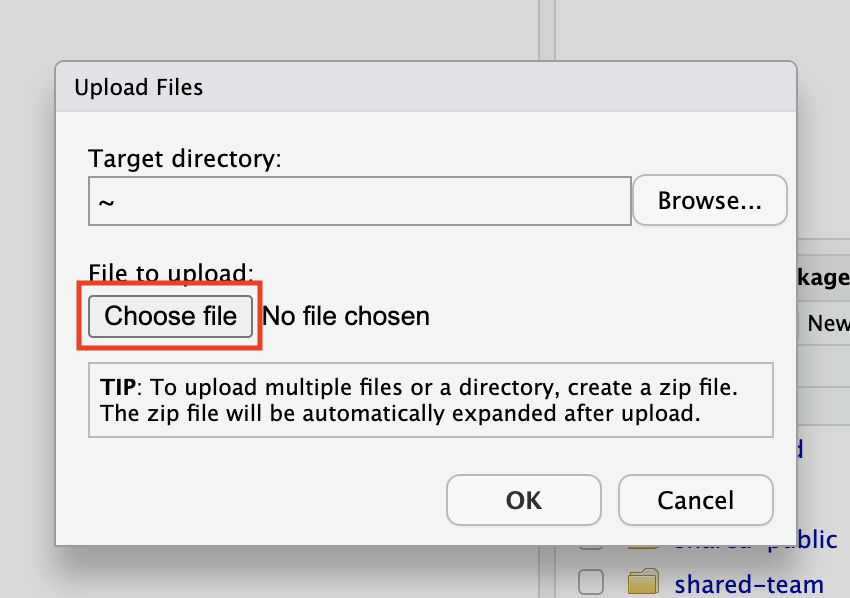
Task: Click the zip file TIP box
Action: point(430,400)
